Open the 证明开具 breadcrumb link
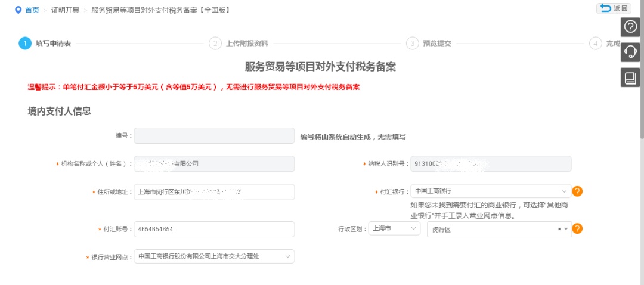Screen dimensions: 644x285 click(65, 10)
